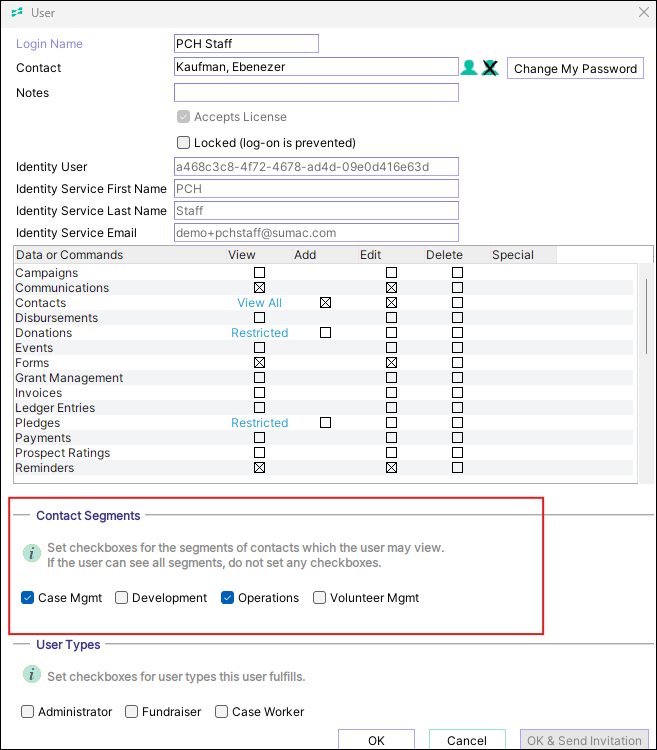The image size is (657, 750).
Task: Click the Login Name field
Action: [x=246, y=44]
